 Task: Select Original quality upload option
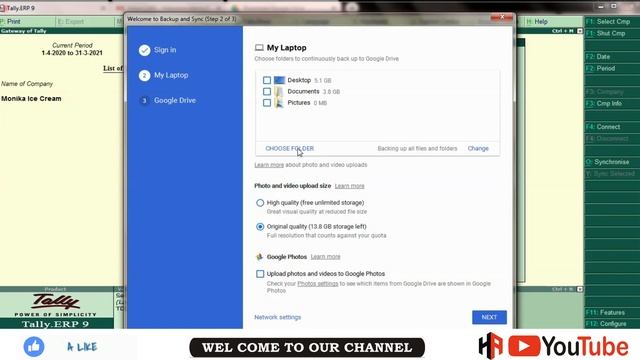click(x=260, y=227)
